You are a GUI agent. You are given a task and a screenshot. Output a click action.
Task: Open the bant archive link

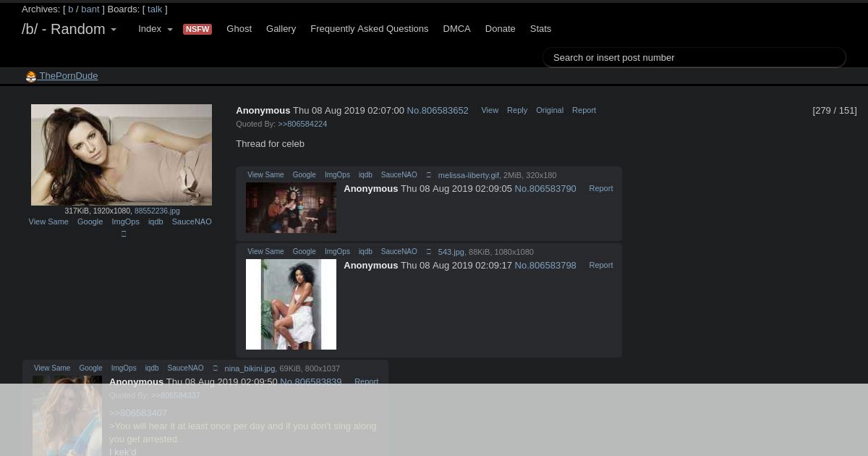coord(90,9)
